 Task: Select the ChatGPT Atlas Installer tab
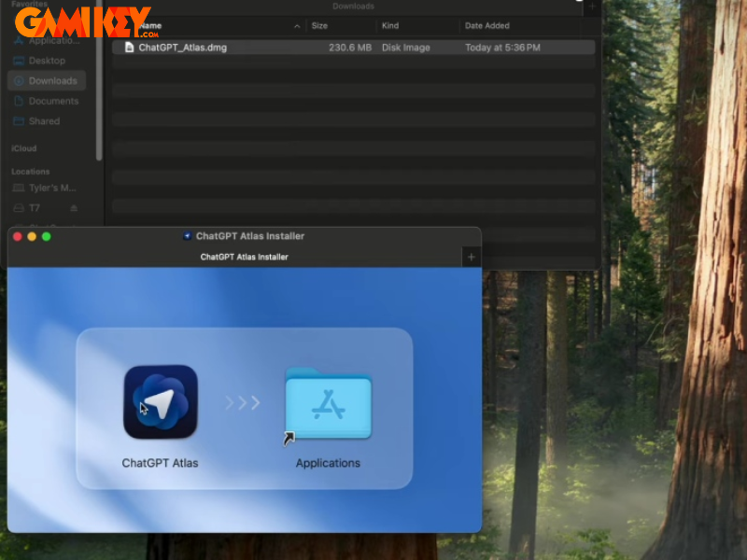[x=243, y=256]
